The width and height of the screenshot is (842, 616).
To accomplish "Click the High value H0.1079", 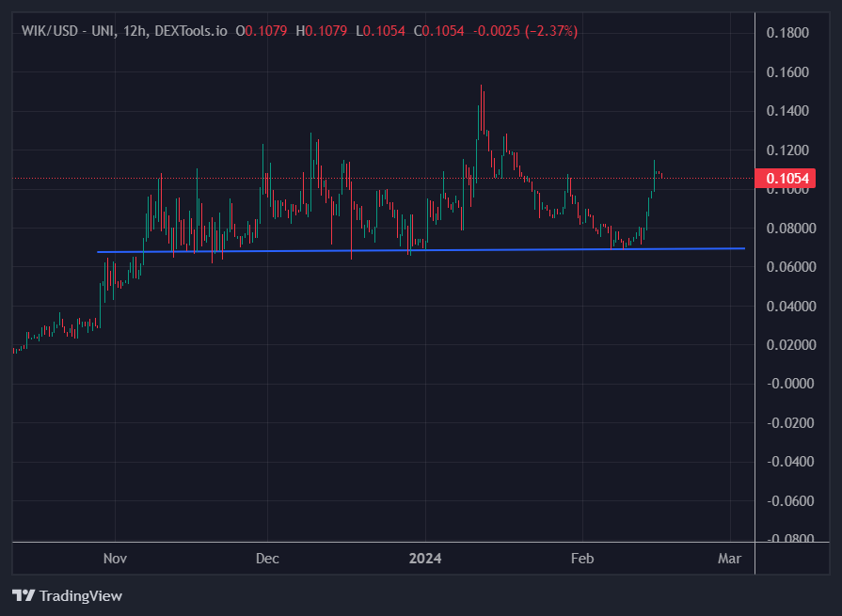I will click(322, 31).
